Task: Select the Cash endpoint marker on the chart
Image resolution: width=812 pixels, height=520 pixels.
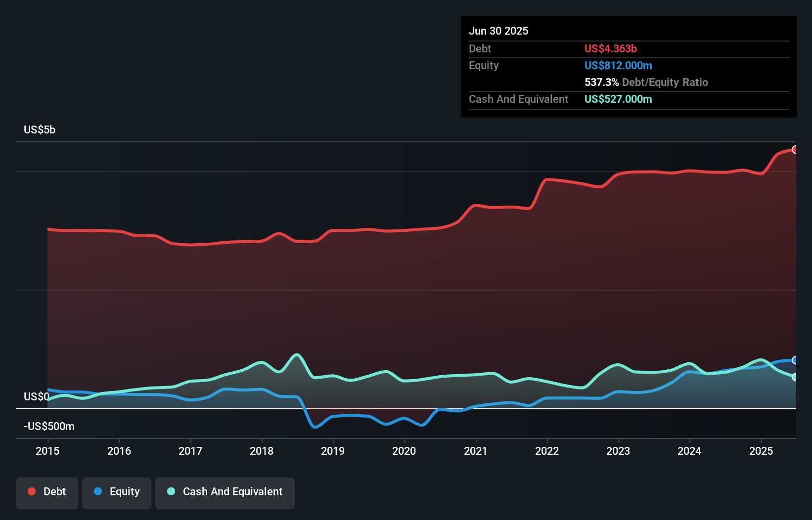Action: click(795, 377)
